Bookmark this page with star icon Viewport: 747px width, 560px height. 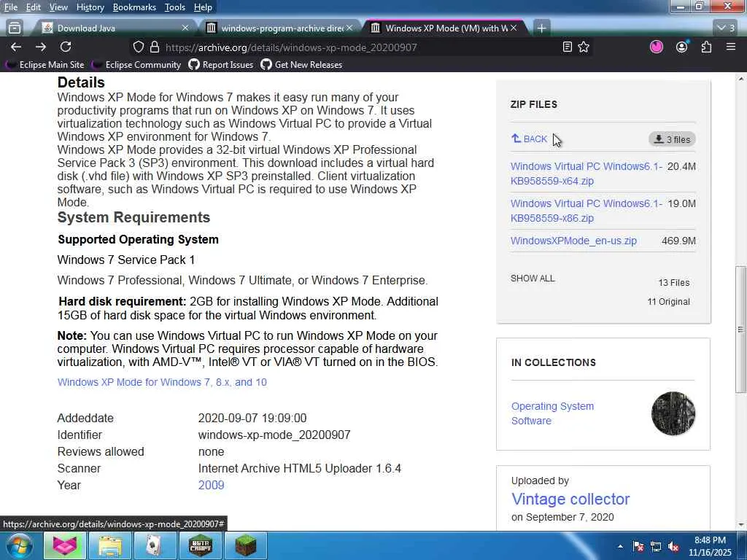pos(584,47)
